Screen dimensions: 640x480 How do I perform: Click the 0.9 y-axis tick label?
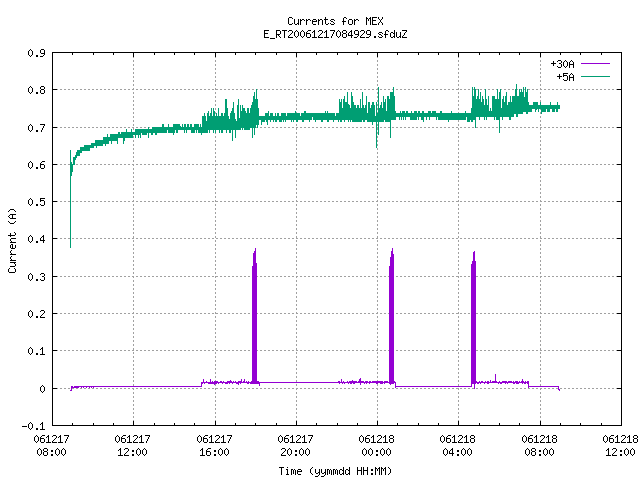point(36,53)
